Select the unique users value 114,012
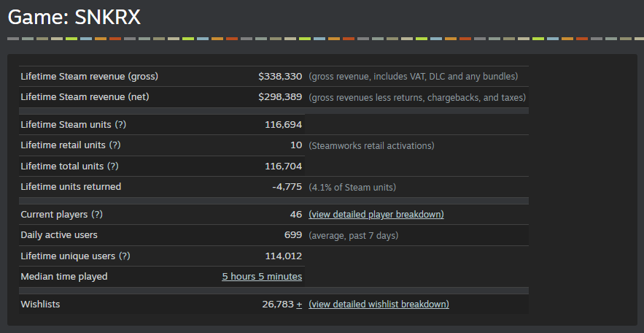The width and height of the screenshot is (644, 333). [284, 256]
